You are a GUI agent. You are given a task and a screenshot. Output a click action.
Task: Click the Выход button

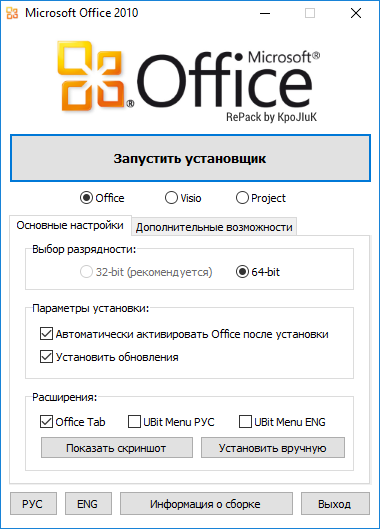335,504
